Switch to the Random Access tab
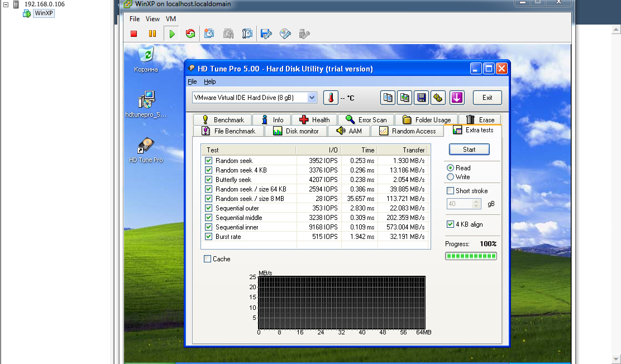Image resolution: width=621 pixels, height=364 pixels. click(x=407, y=131)
